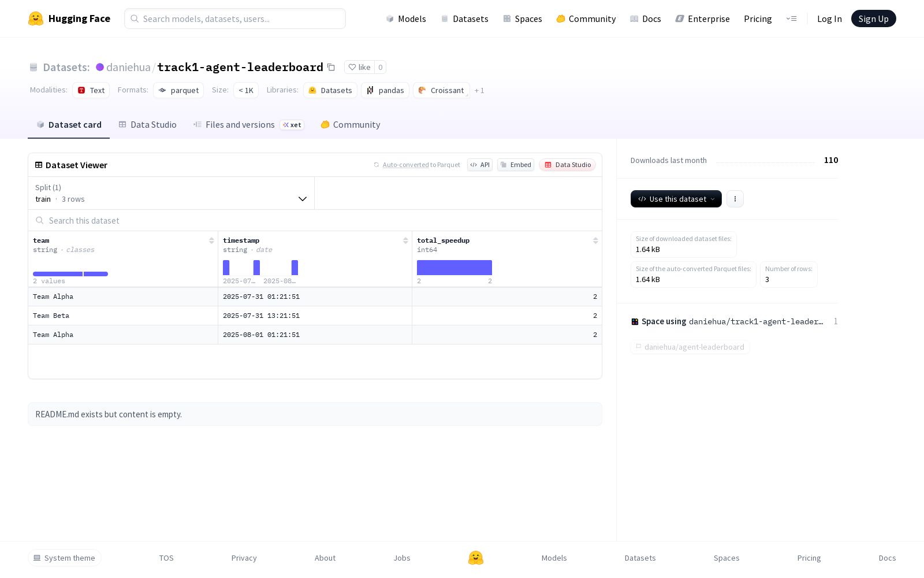Click the footer Docs link
Viewport: 924px width, 578px height.
point(887,558)
